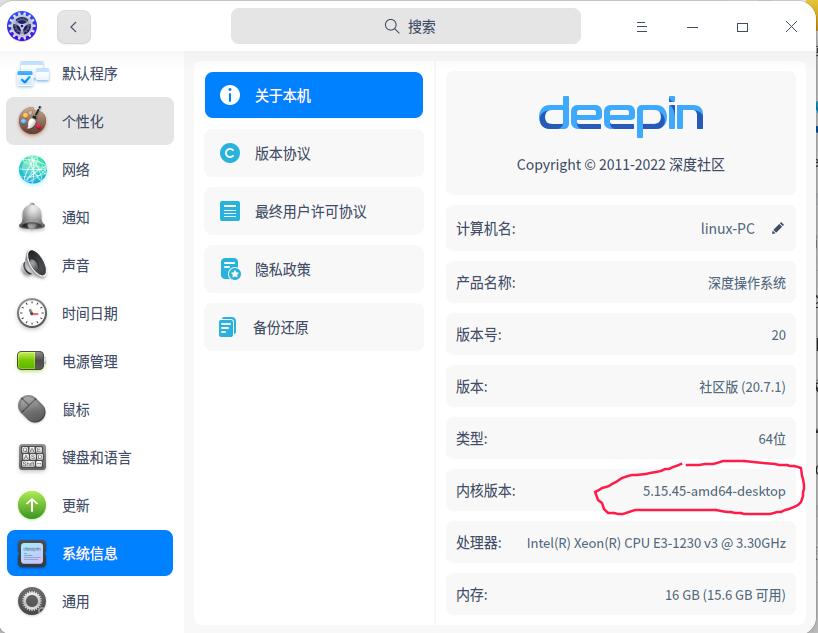The width and height of the screenshot is (818, 633).
Task: Open the 通知 (Notifications) bell icon
Action: (29, 217)
